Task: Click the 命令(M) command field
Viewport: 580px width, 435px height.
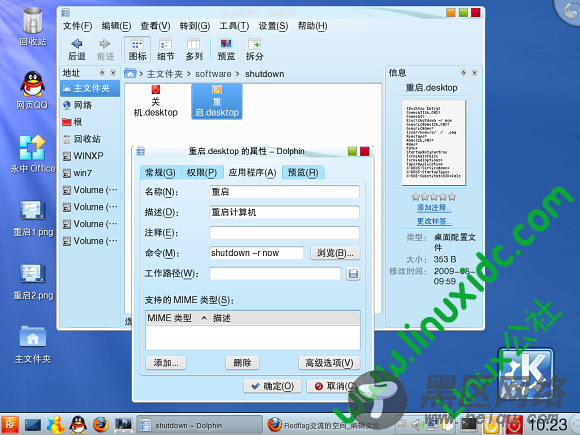Action: (256, 253)
